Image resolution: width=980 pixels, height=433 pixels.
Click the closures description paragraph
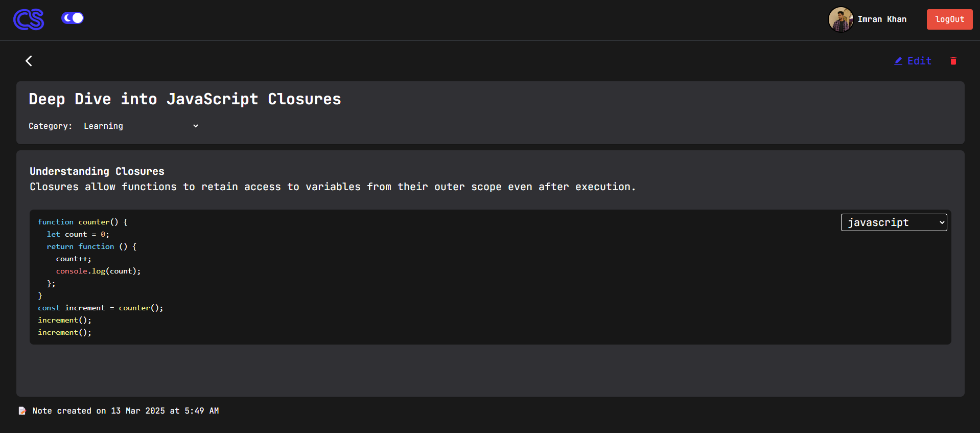tap(333, 187)
